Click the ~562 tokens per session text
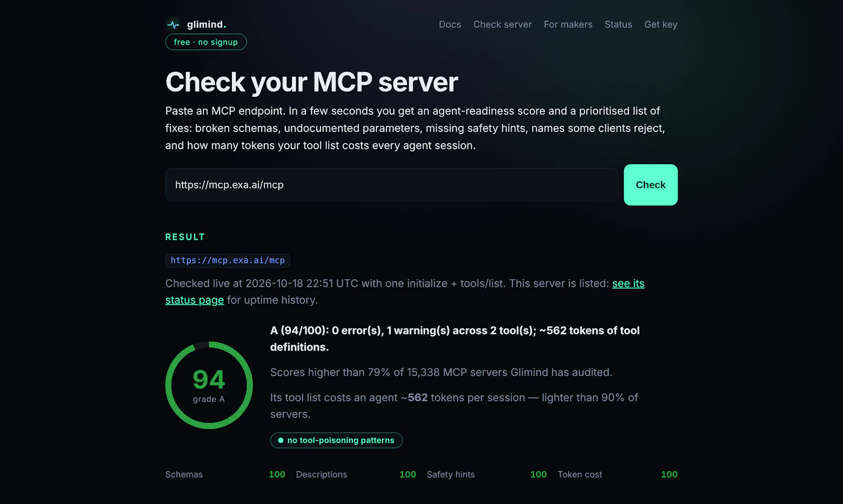The width and height of the screenshot is (843, 504). tap(463, 398)
